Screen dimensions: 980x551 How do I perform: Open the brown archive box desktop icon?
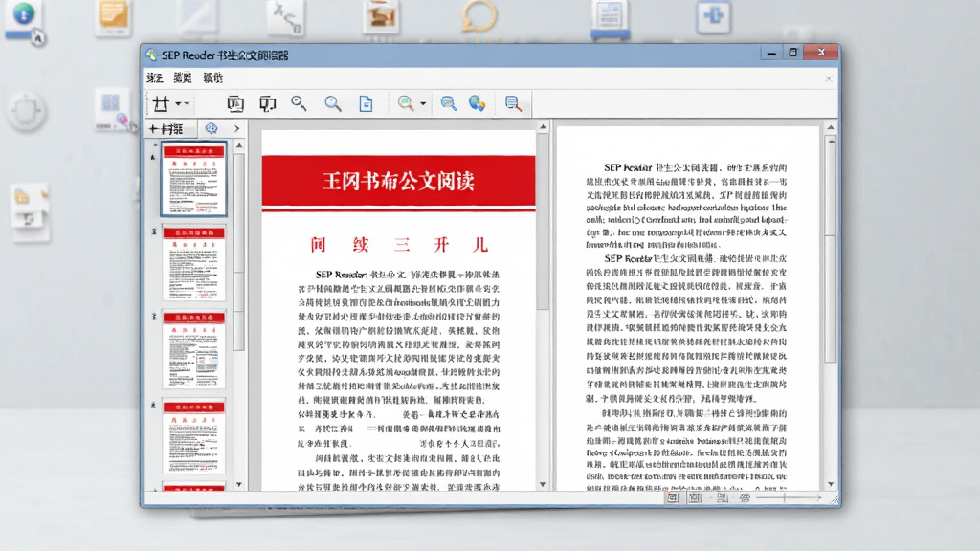click(381, 16)
